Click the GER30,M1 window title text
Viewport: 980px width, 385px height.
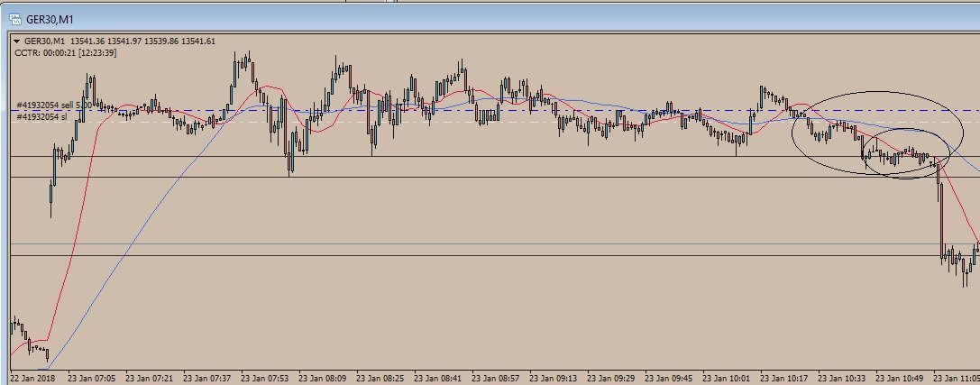point(50,20)
